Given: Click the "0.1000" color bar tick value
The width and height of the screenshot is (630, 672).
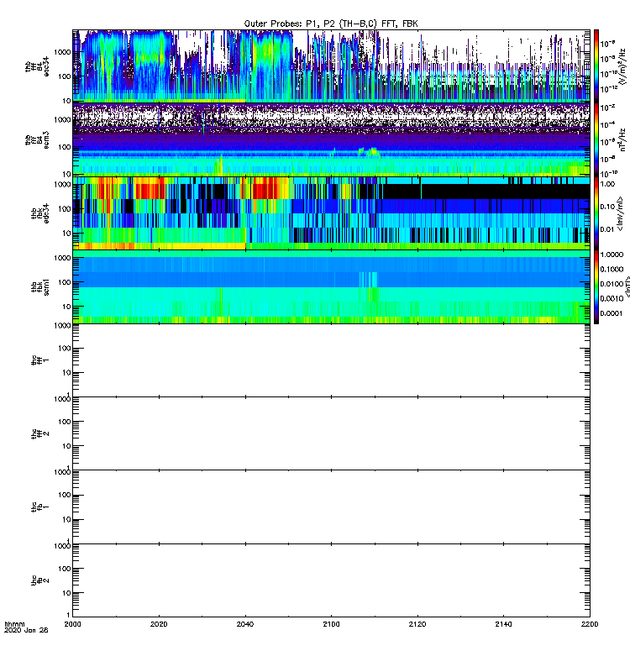Looking at the screenshot, I should pyautogui.click(x=612, y=269).
